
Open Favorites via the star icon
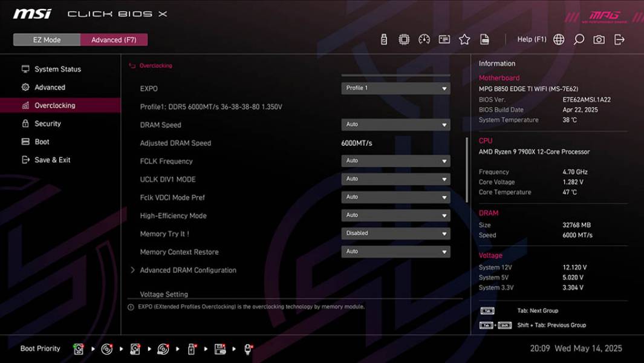pos(464,39)
